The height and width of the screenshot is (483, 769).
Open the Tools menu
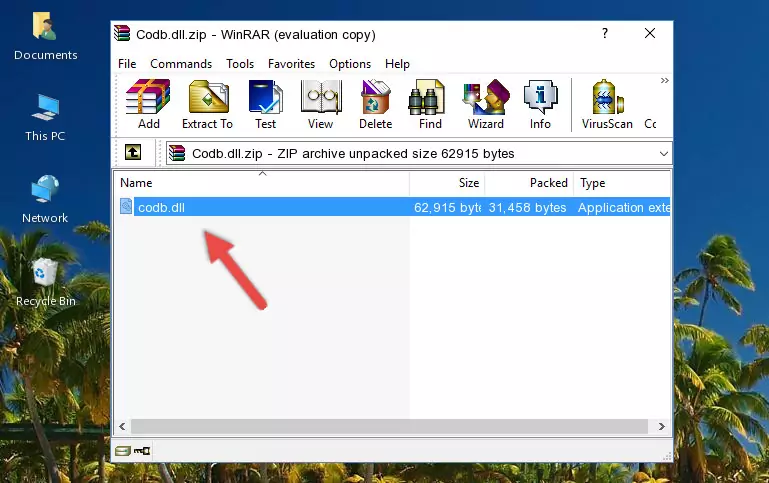[x=240, y=64]
